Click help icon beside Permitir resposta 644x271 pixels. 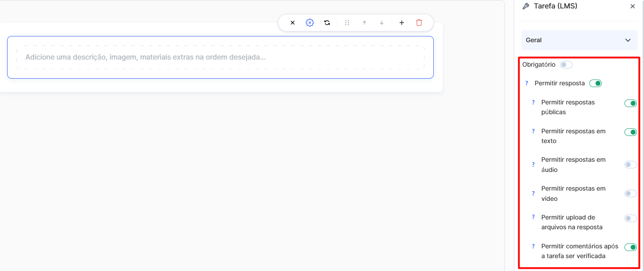[527, 83]
